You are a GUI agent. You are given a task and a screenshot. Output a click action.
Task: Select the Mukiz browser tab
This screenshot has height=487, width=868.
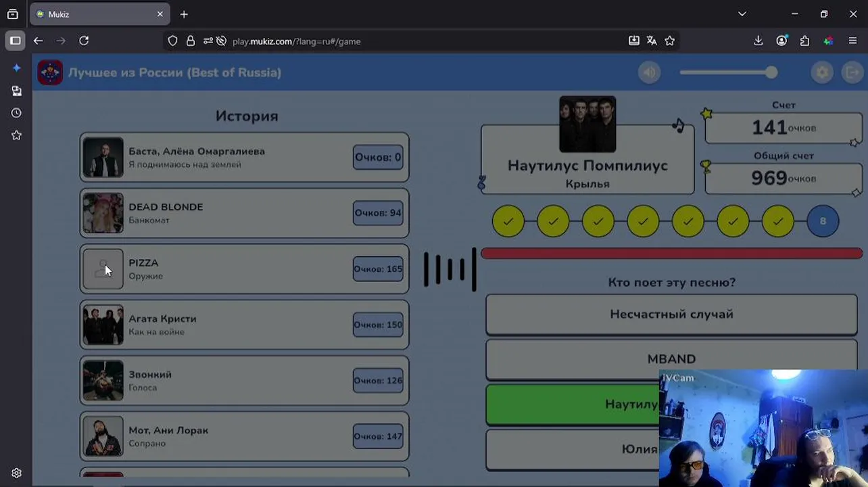[x=100, y=14]
